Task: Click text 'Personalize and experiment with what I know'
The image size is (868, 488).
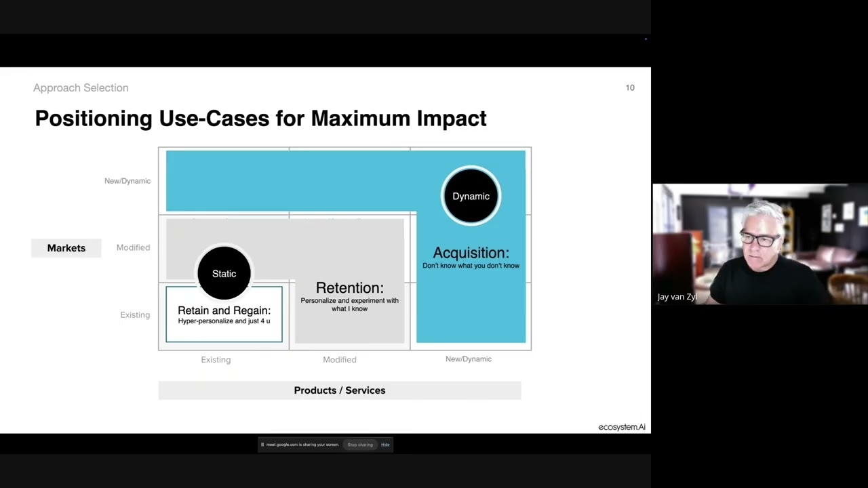Action: click(349, 304)
